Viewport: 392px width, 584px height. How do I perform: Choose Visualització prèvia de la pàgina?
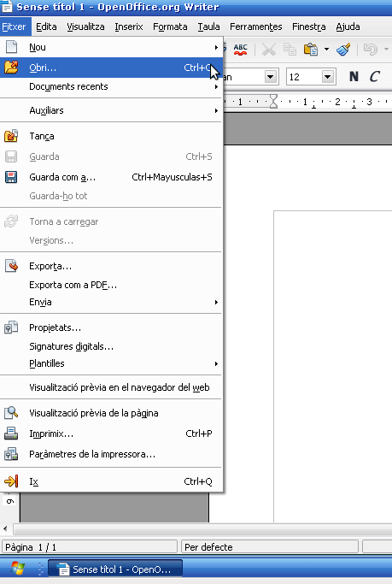(x=111, y=413)
